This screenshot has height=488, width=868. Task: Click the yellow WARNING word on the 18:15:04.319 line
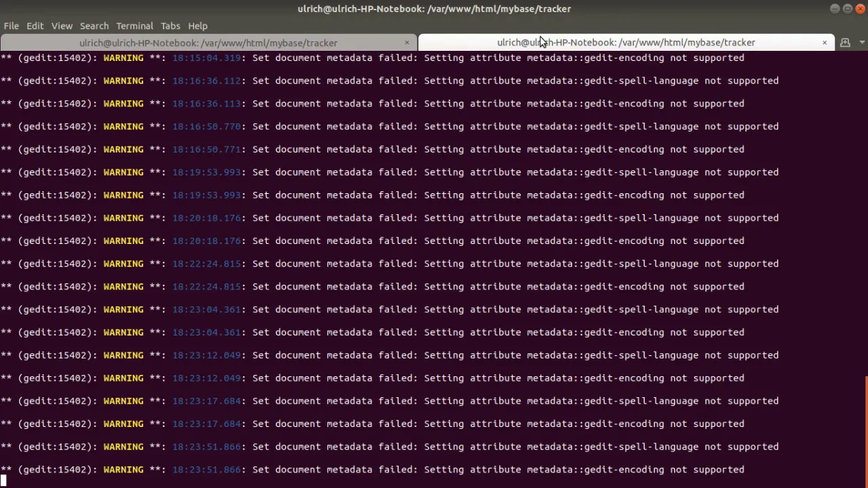[123, 58]
